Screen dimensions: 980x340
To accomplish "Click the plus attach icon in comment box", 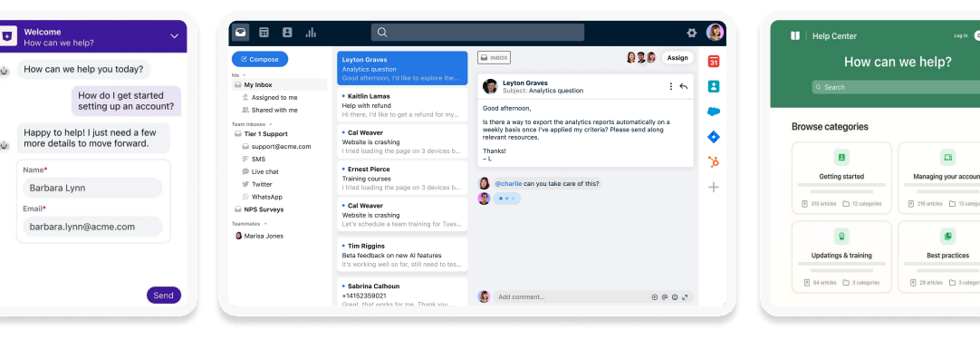I will 654,296.
